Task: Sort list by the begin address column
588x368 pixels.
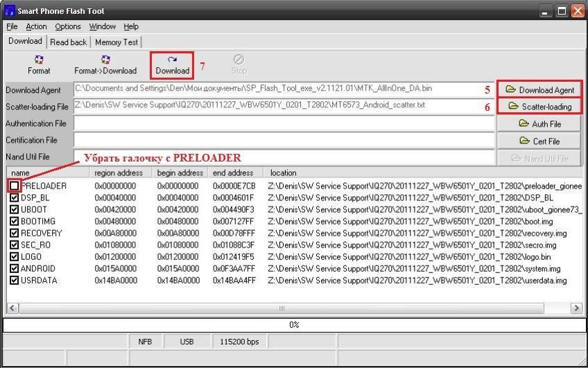Action: tap(180, 173)
